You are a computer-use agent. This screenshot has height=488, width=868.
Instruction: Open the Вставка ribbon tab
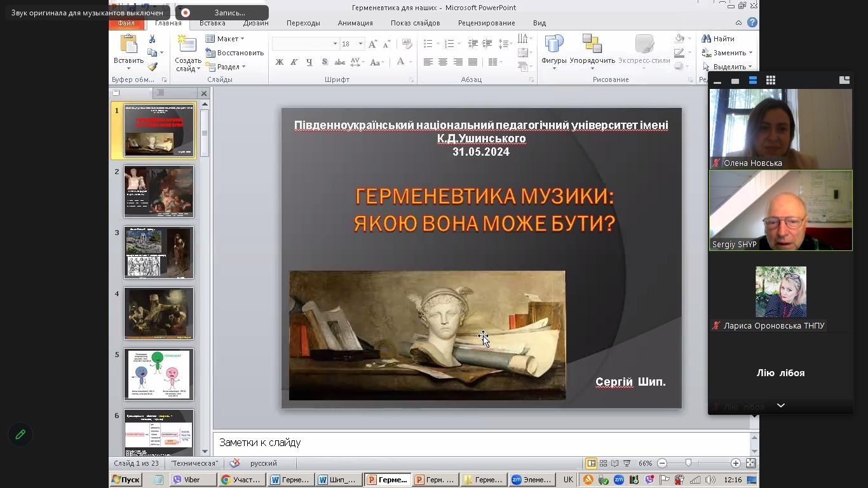(x=212, y=23)
